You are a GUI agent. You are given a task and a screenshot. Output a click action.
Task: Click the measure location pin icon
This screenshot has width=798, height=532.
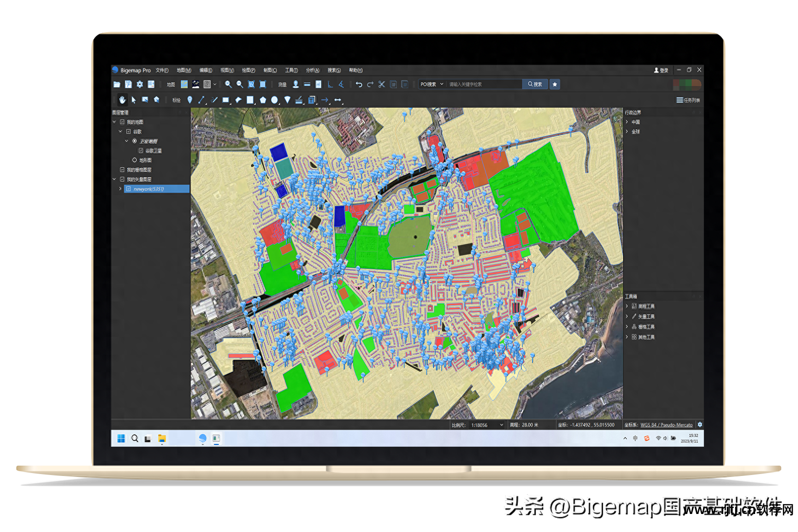click(x=296, y=84)
